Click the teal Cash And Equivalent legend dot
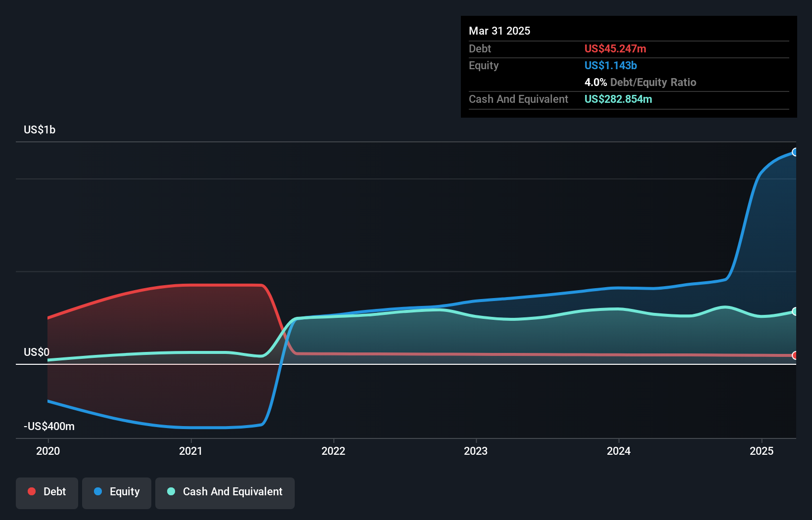This screenshot has height=520, width=812. coord(171,491)
